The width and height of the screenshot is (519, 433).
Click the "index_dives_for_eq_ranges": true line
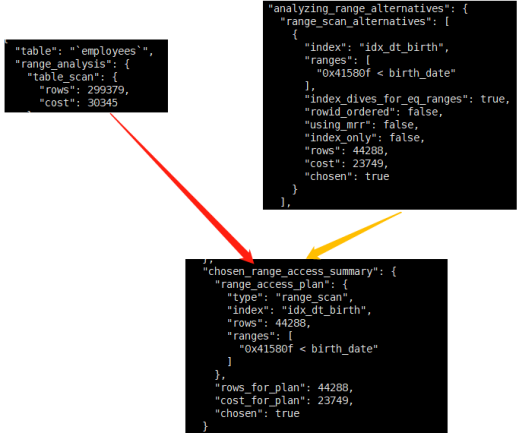point(407,99)
